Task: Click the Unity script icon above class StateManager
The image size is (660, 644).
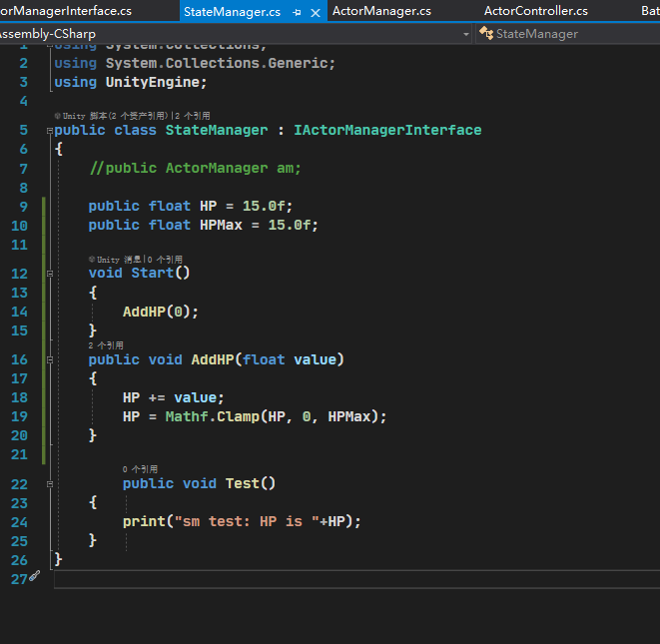Action: pyautogui.click(x=58, y=116)
